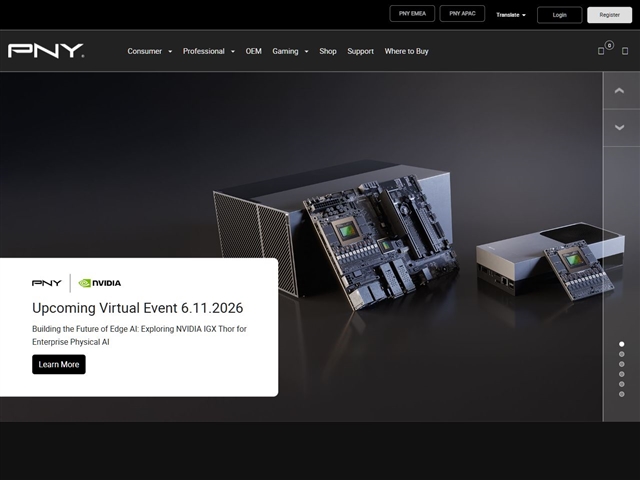Select the sixth carousel dot
Viewport: 640px width, 480px height.
(621, 394)
